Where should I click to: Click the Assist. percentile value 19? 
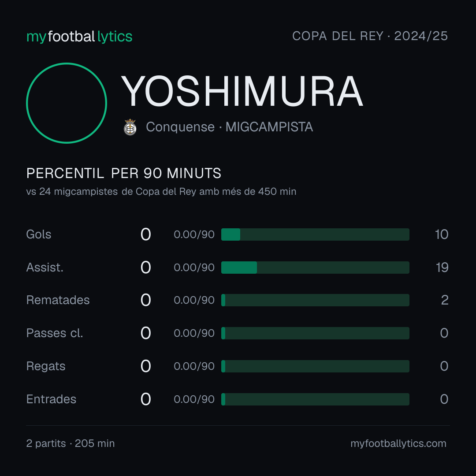pos(442,268)
